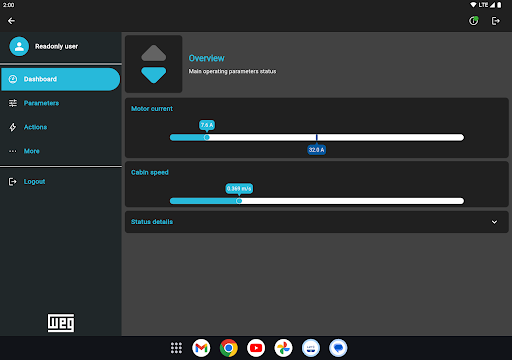Tap the Cabin speed slider bar

[x=317, y=201]
